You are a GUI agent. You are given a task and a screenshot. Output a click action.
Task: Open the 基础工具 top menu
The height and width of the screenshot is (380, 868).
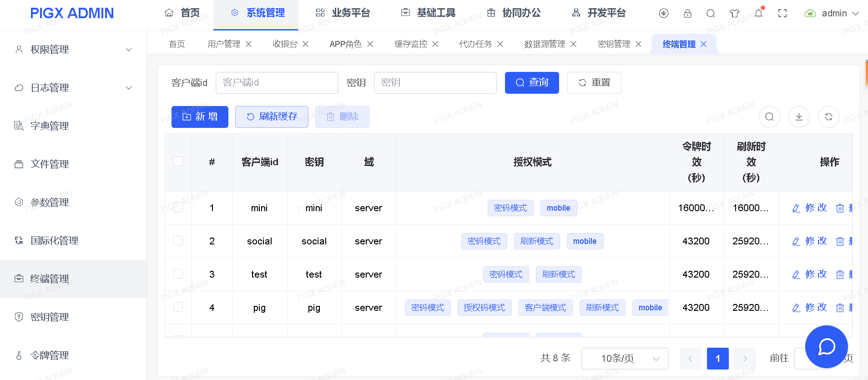click(x=428, y=13)
